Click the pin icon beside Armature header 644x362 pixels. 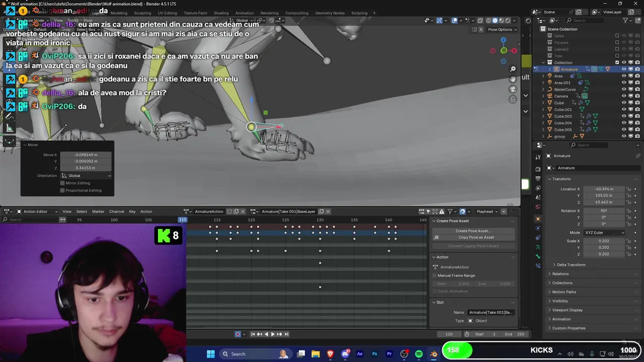(x=637, y=156)
